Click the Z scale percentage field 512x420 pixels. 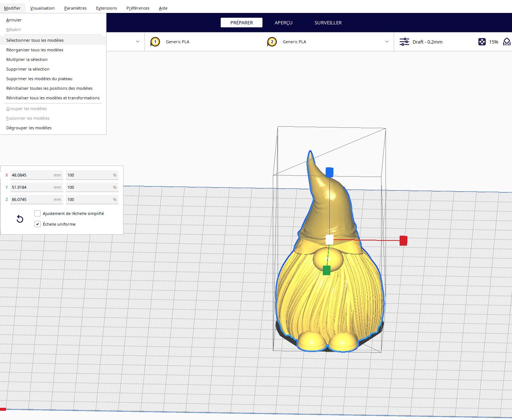coord(92,199)
